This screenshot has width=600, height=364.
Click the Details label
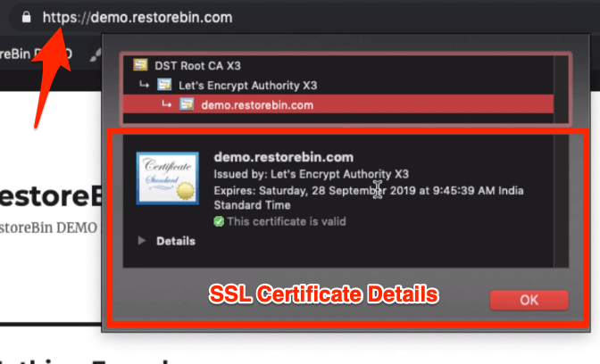coord(176,241)
